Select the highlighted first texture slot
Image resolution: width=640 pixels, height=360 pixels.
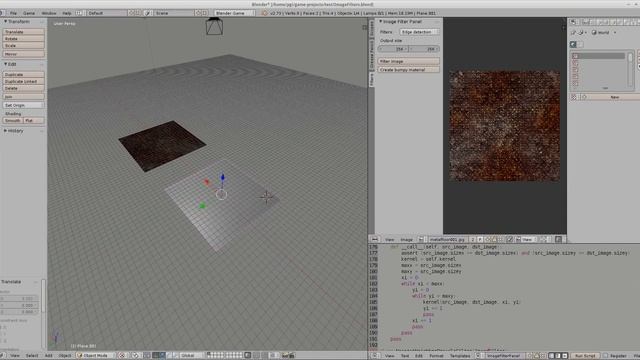click(x=599, y=56)
